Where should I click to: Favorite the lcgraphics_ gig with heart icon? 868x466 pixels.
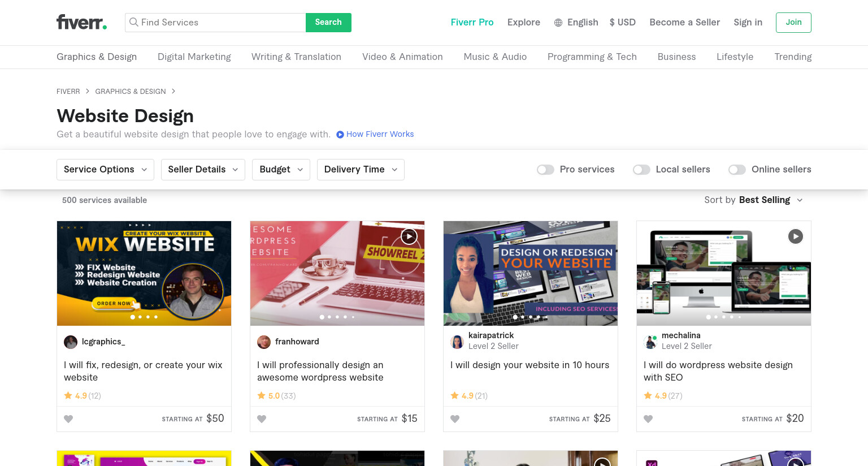pos(68,419)
